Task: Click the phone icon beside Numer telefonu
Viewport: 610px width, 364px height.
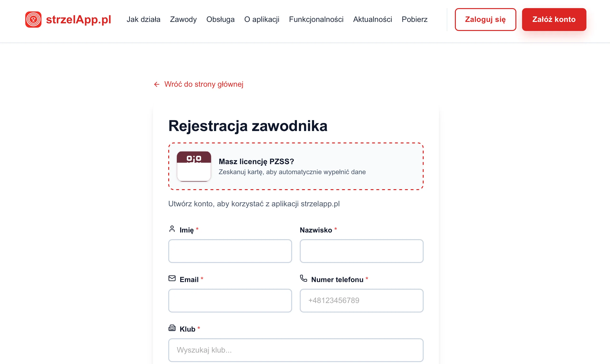Action: [x=304, y=278]
